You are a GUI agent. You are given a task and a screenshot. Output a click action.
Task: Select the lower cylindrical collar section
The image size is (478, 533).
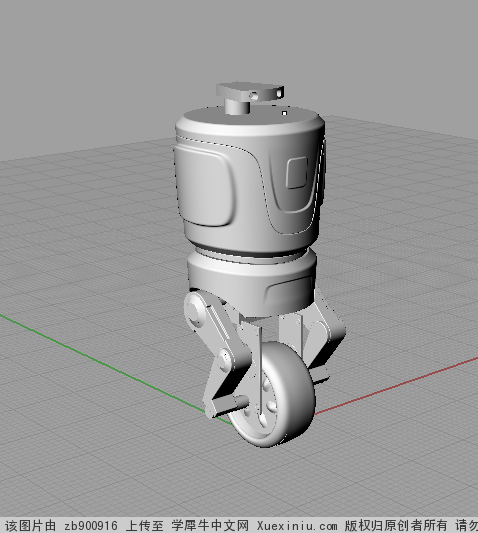pos(251,282)
